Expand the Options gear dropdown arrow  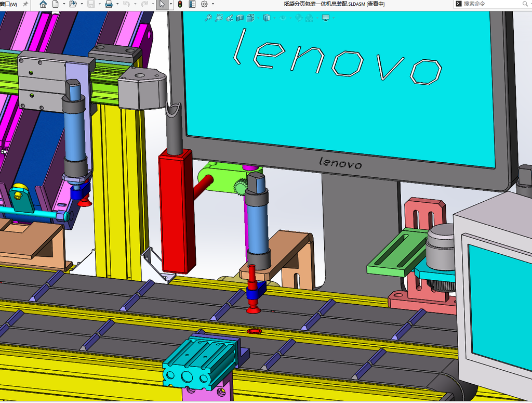point(213,4)
